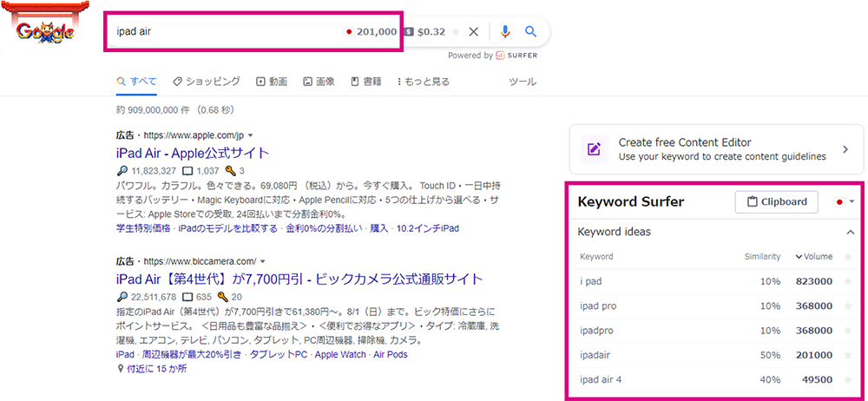This screenshot has height=401, width=868.
Task: Open the もっと見る menu
Action: pos(424,82)
